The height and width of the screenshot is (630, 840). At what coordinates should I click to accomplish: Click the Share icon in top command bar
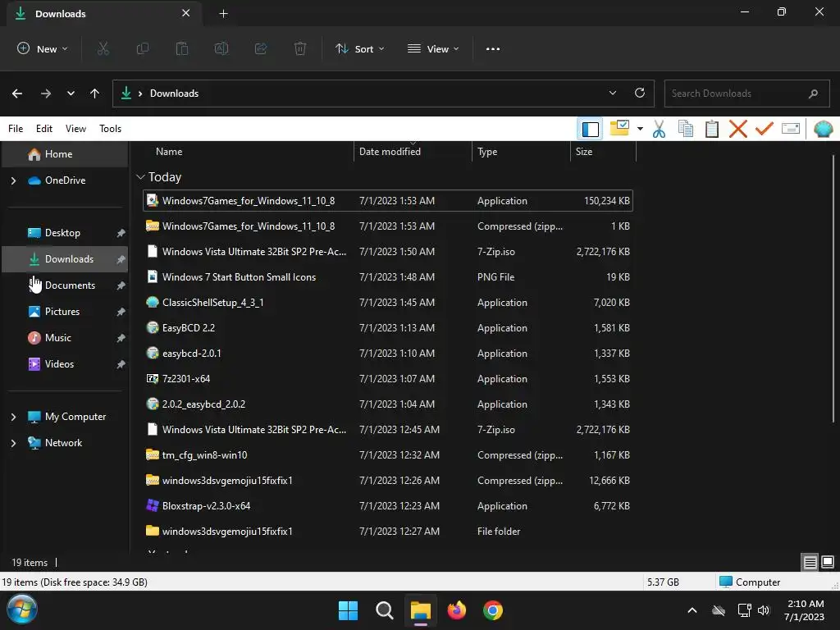261,48
